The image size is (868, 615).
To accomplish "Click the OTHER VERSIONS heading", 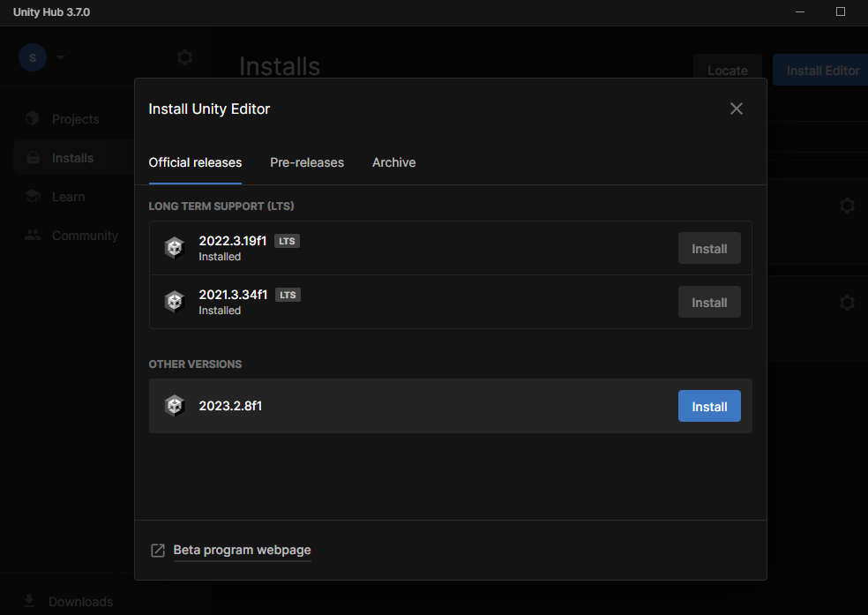I will [195, 364].
